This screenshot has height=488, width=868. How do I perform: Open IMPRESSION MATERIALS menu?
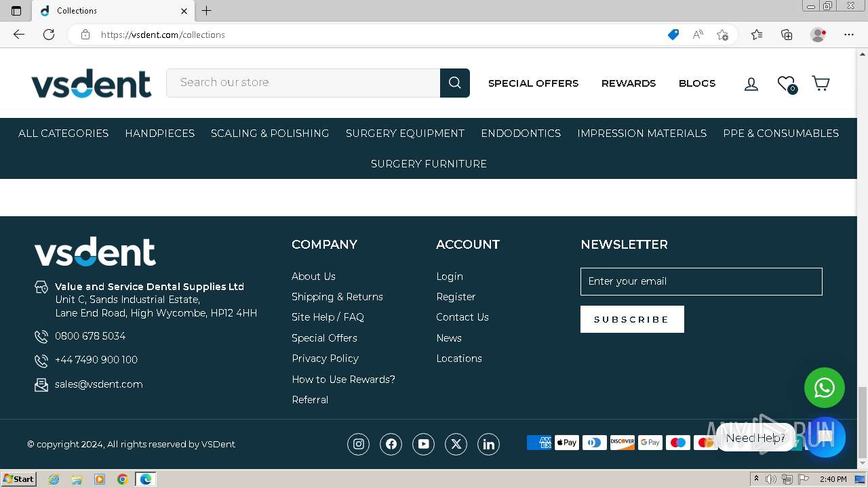coord(642,134)
